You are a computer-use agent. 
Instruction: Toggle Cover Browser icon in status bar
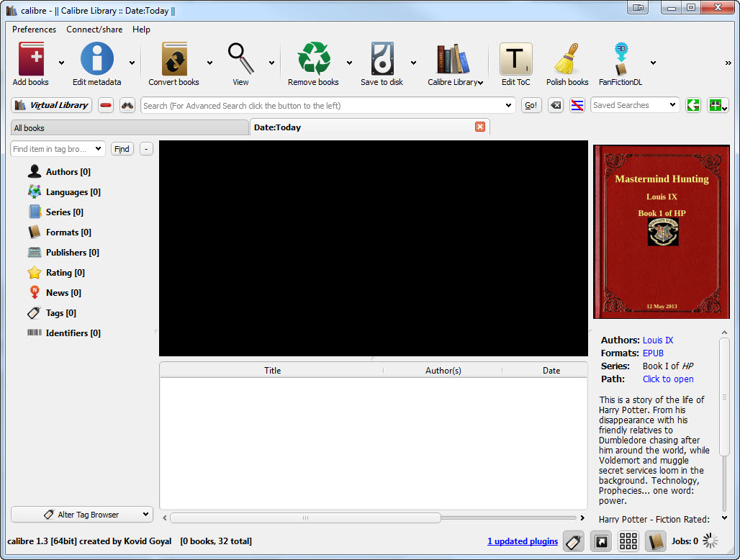tap(601, 541)
